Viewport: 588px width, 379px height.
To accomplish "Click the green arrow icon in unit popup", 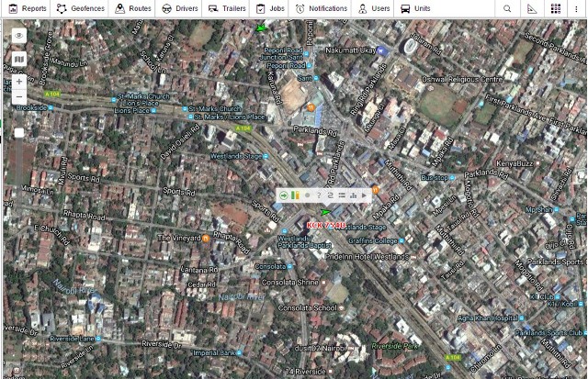I will pos(284,195).
